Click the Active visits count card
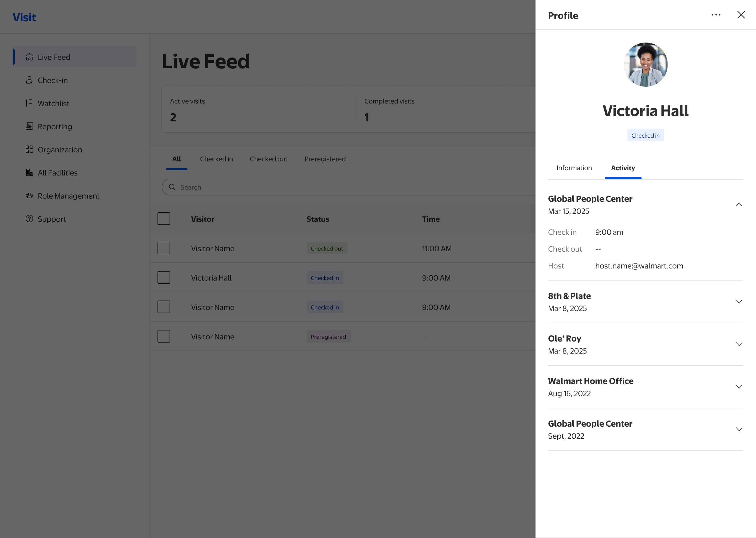The height and width of the screenshot is (538, 756). (x=259, y=109)
